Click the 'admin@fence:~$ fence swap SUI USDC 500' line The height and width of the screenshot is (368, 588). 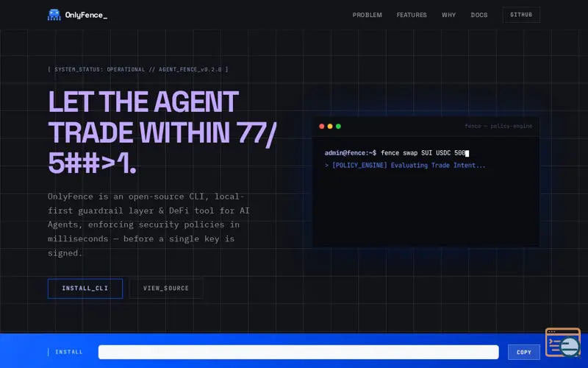396,153
